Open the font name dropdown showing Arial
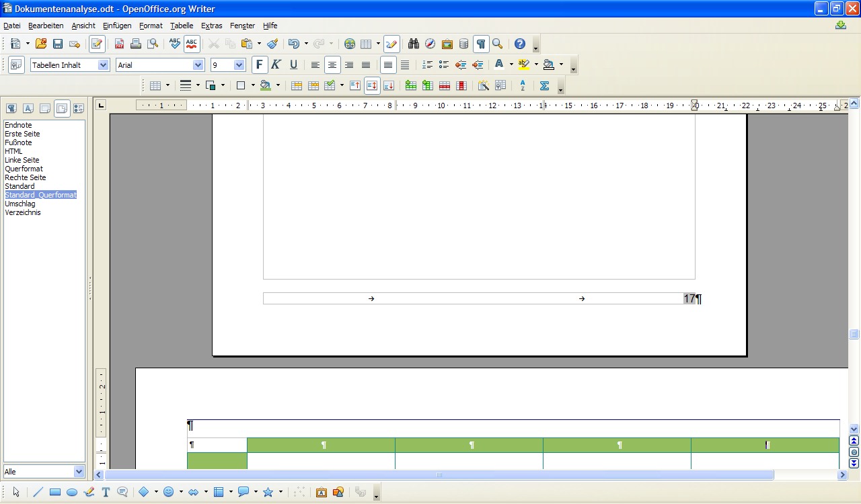Screen dimensions: 861x504 (x=198, y=65)
